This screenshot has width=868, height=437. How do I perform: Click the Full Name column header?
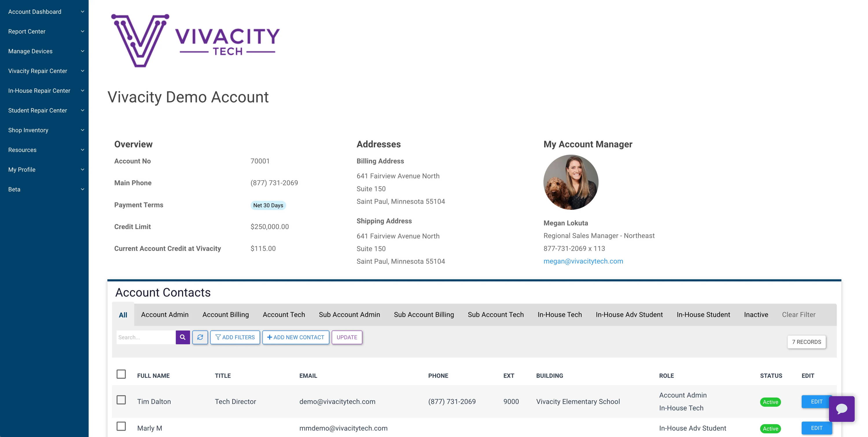click(x=153, y=376)
